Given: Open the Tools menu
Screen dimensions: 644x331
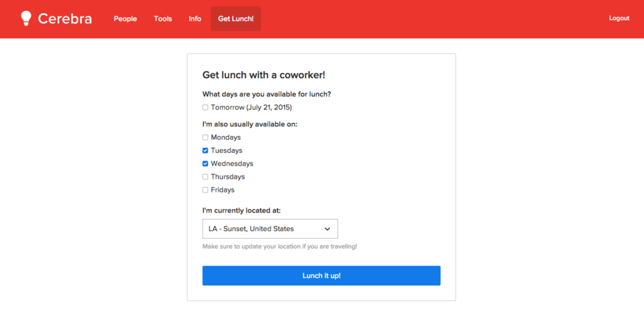Looking at the screenshot, I should click(x=163, y=18).
